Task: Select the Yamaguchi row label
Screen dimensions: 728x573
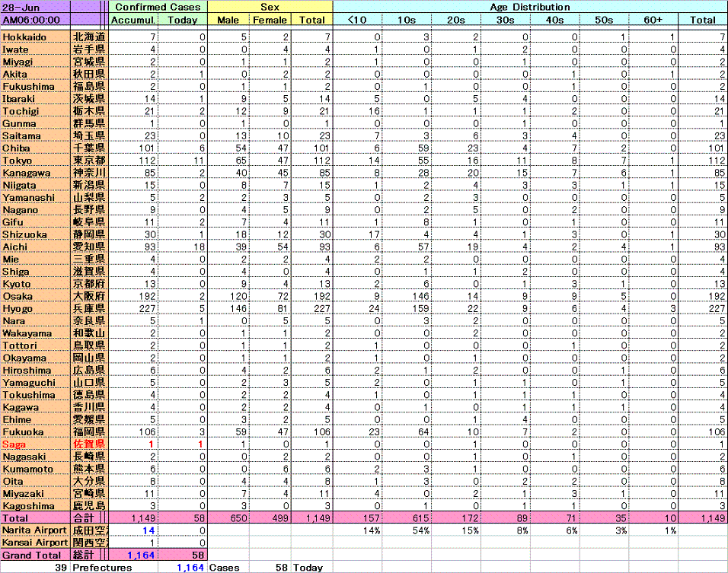Action: tap(35, 383)
